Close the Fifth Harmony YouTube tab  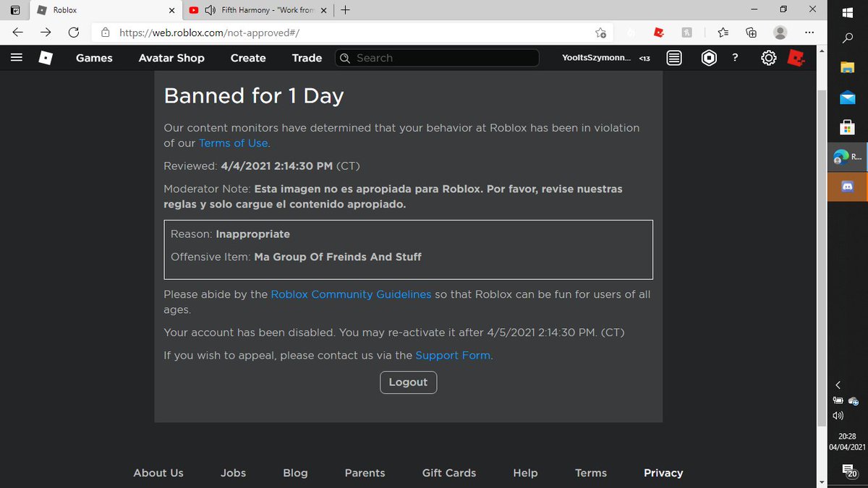(324, 11)
